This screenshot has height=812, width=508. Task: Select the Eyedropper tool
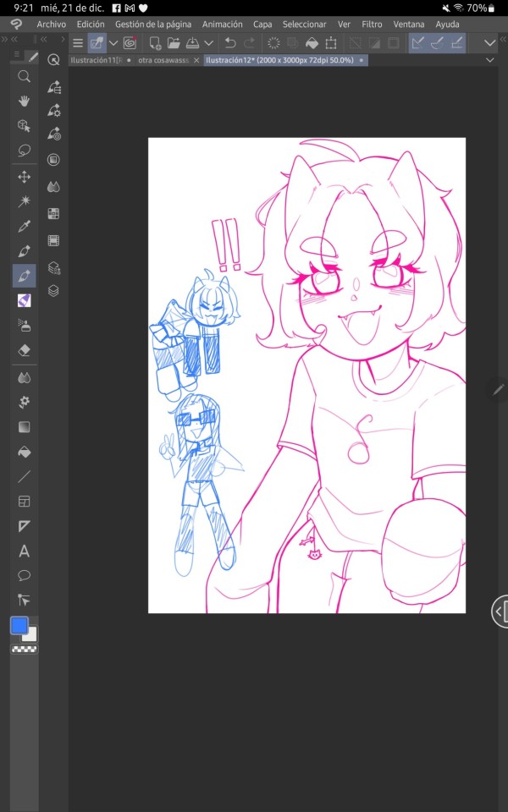pyautogui.click(x=24, y=227)
